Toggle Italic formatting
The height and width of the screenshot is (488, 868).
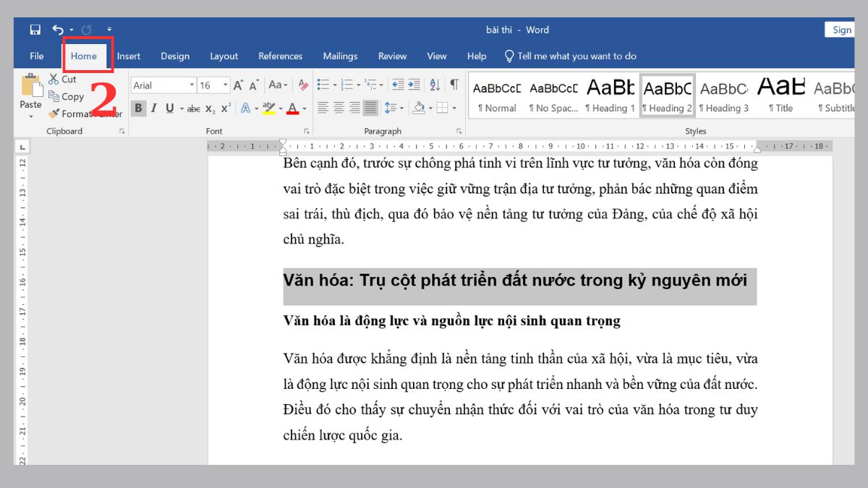click(x=153, y=108)
